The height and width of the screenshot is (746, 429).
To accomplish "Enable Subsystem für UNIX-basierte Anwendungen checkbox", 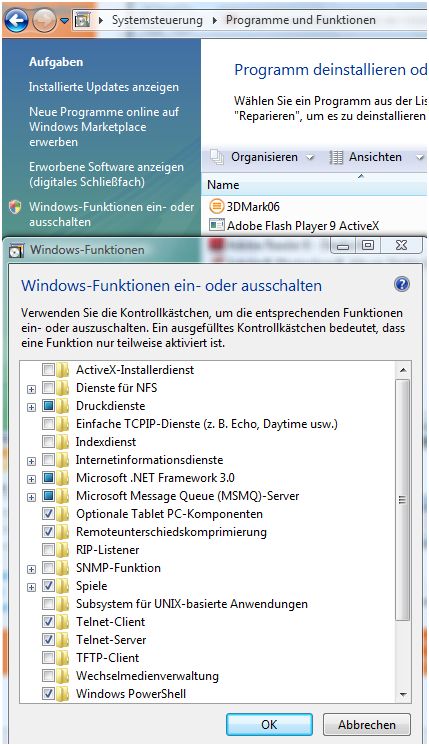I will click(x=48, y=604).
